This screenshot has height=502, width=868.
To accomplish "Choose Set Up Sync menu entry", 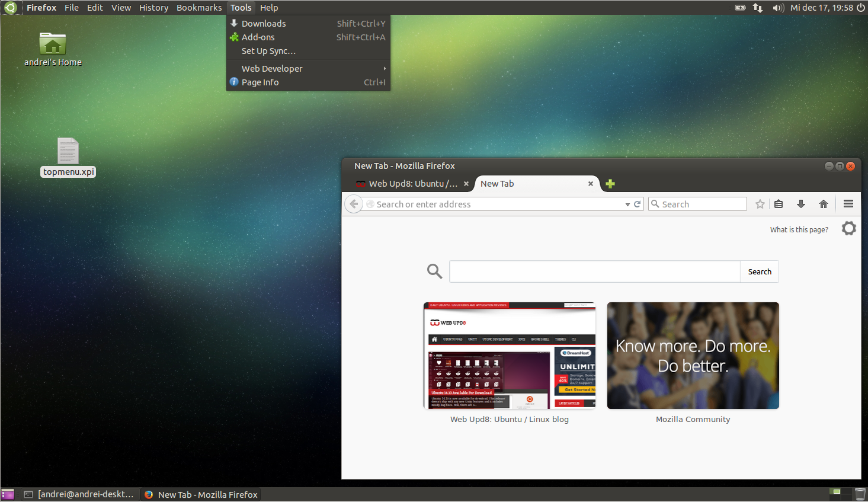I will 308,51.
